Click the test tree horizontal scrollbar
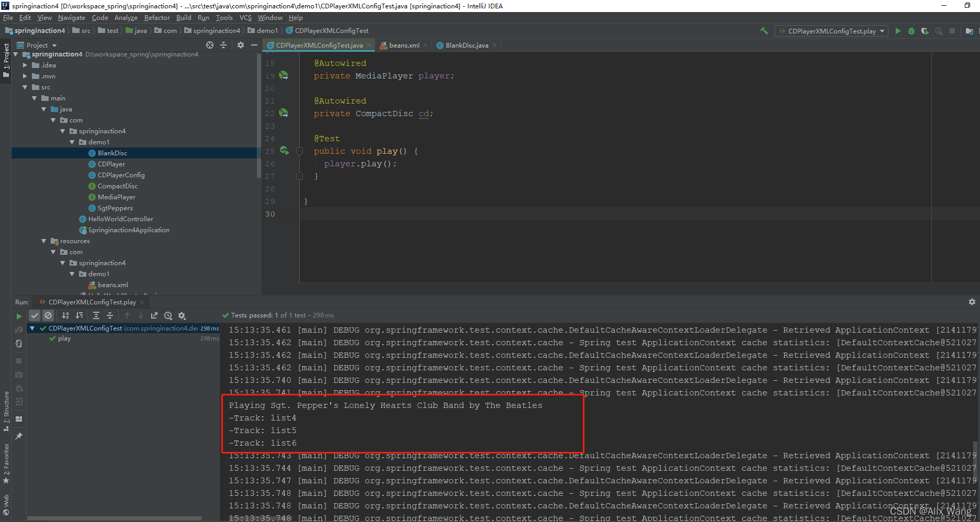The width and height of the screenshot is (980, 522). (x=114, y=518)
